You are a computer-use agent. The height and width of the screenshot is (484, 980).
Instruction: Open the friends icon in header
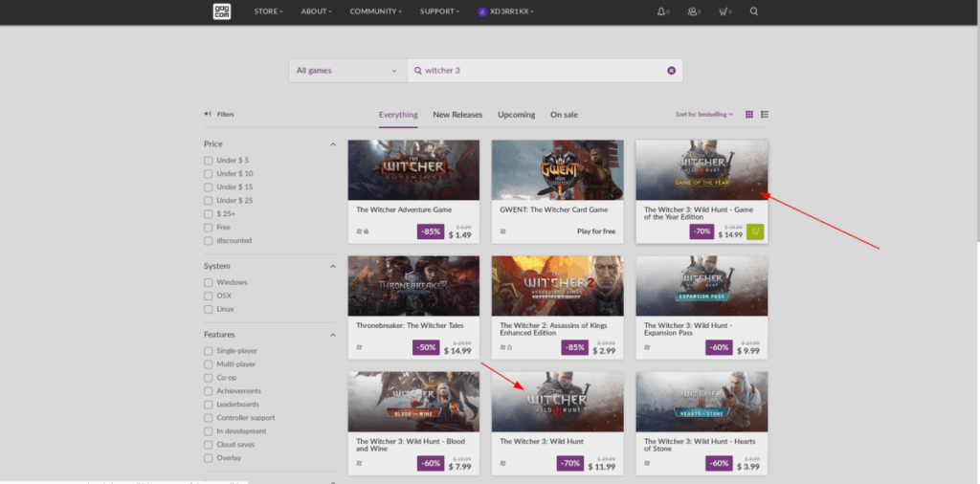692,11
